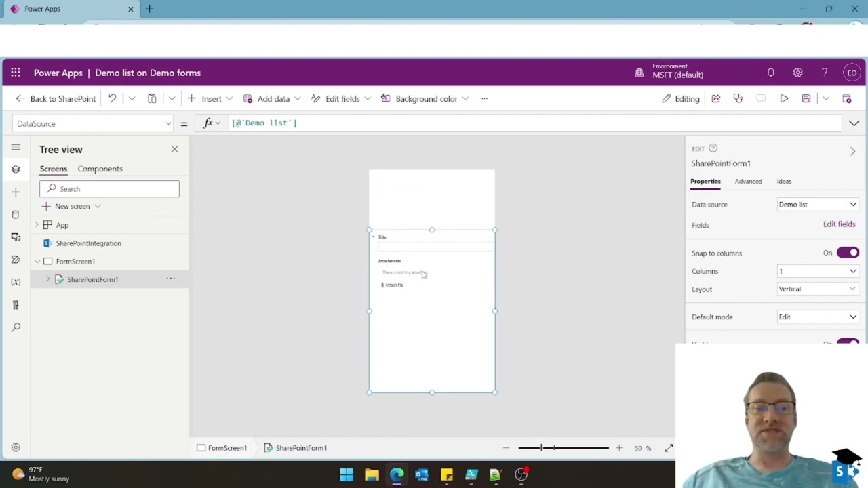
Task: Open the Data source Demo list dropdown
Action: [818, 204]
